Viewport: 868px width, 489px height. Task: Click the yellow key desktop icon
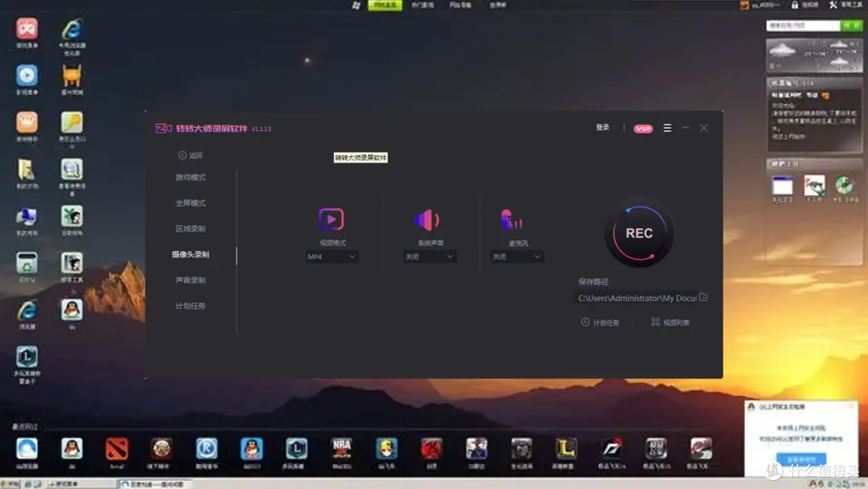tap(72, 122)
